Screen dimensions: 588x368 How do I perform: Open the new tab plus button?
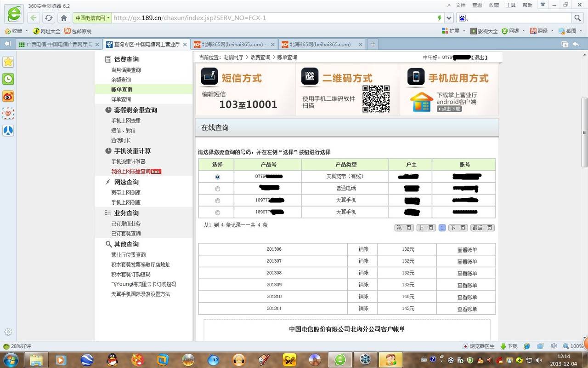tap(373, 44)
